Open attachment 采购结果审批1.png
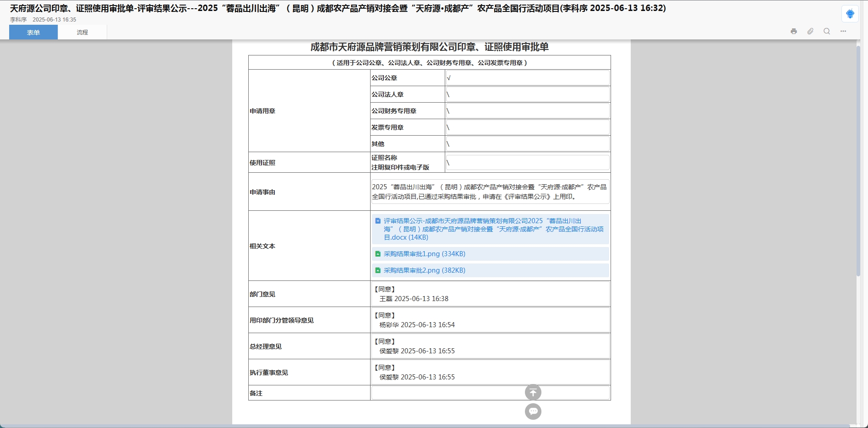Viewport: 868px width, 428px height. [425, 254]
